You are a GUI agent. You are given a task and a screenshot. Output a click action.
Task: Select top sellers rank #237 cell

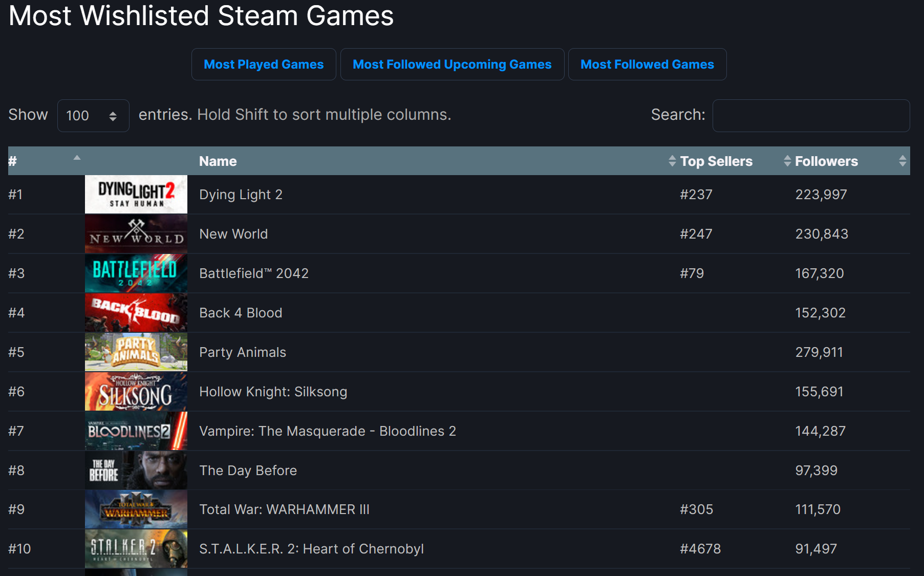696,195
